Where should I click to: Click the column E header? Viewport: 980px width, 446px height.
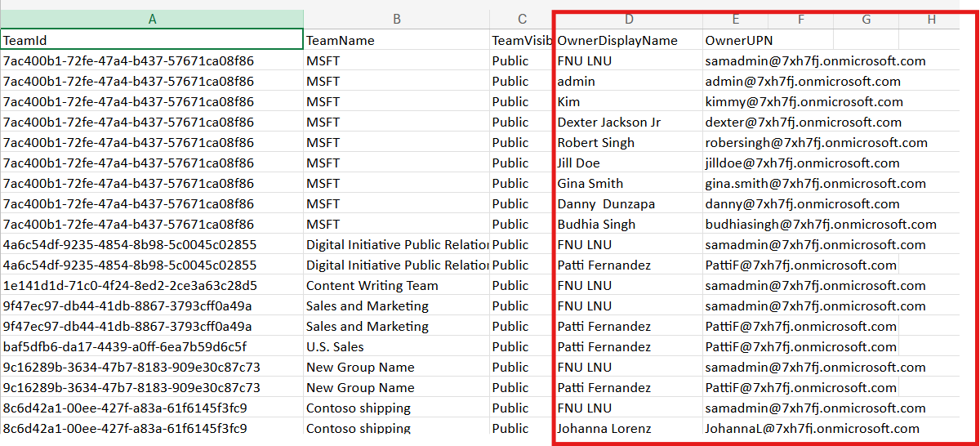click(735, 20)
